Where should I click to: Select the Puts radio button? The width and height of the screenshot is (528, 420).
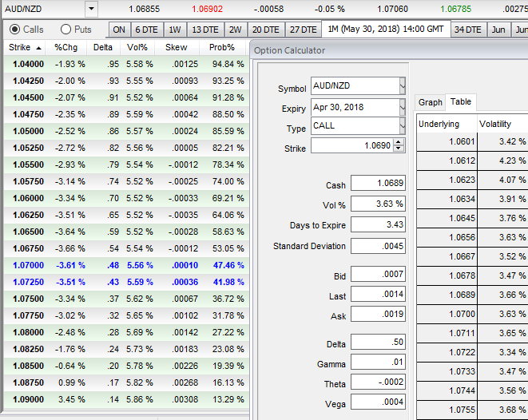66,30
